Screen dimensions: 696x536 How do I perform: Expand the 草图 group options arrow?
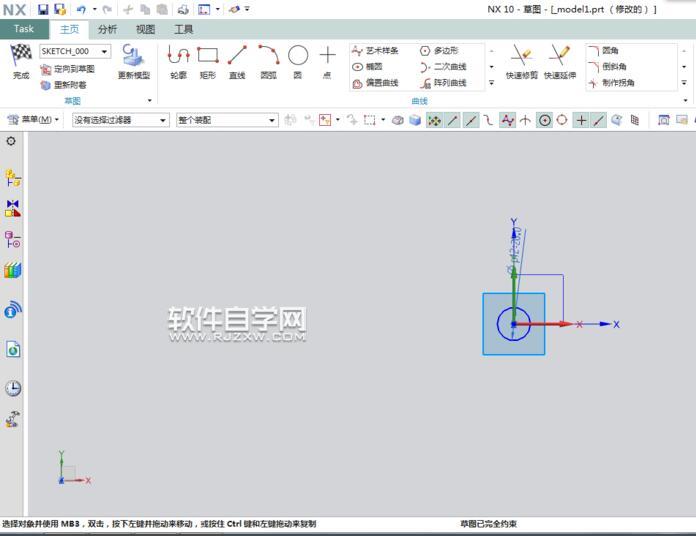[x=150, y=101]
